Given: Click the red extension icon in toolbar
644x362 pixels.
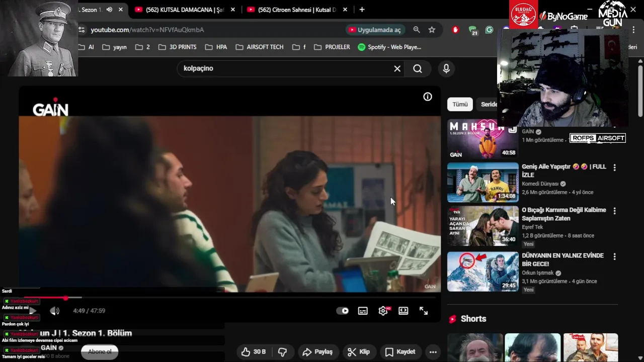Looking at the screenshot, I should click(455, 30).
